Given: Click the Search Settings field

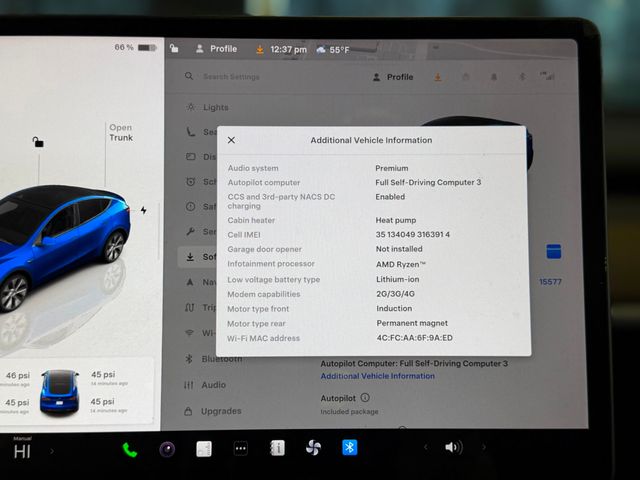Looking at the screenshot, I should pos(231,76).
